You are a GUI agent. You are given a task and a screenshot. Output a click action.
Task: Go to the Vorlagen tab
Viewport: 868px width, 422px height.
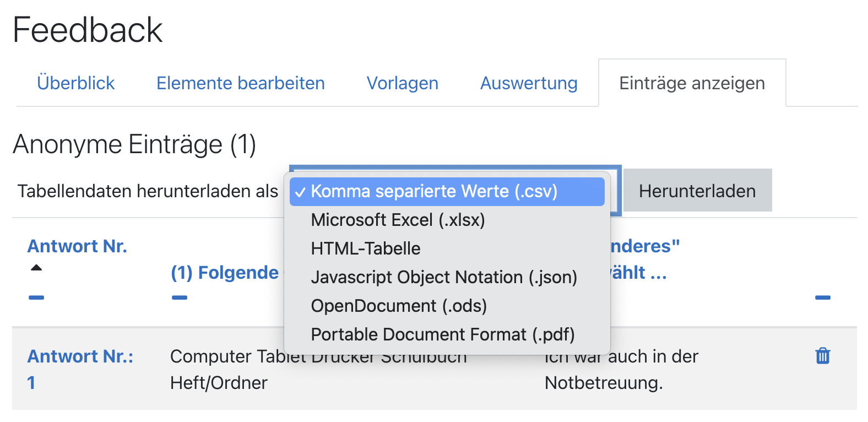(x=403, y=83)
